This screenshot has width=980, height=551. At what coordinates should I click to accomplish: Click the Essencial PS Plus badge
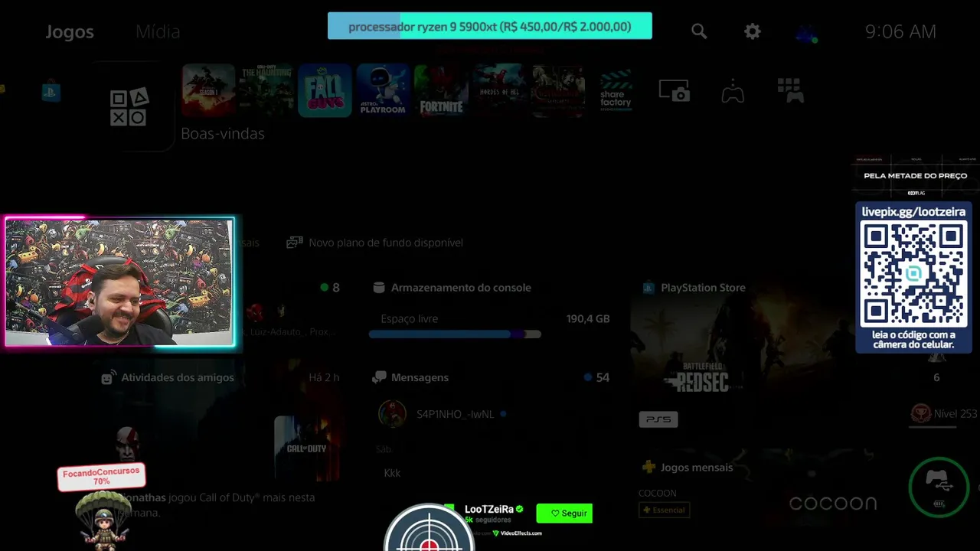click(x=664, y=510)
